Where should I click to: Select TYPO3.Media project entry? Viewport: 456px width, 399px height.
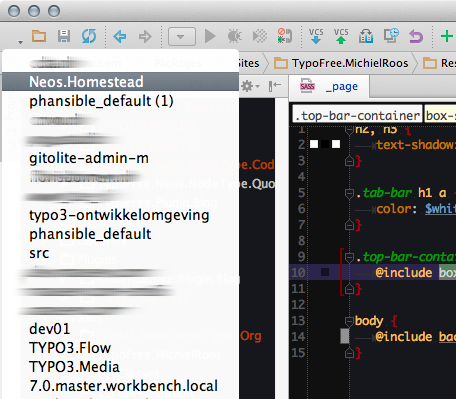click(120, 367)
